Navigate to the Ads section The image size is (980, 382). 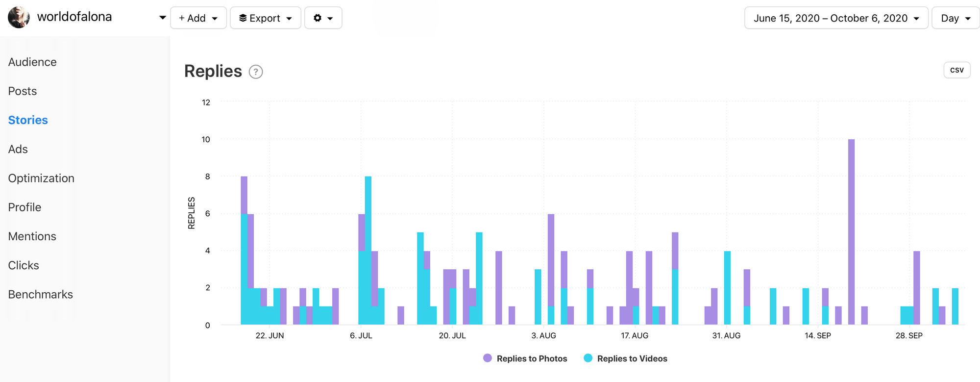(18, 149)
